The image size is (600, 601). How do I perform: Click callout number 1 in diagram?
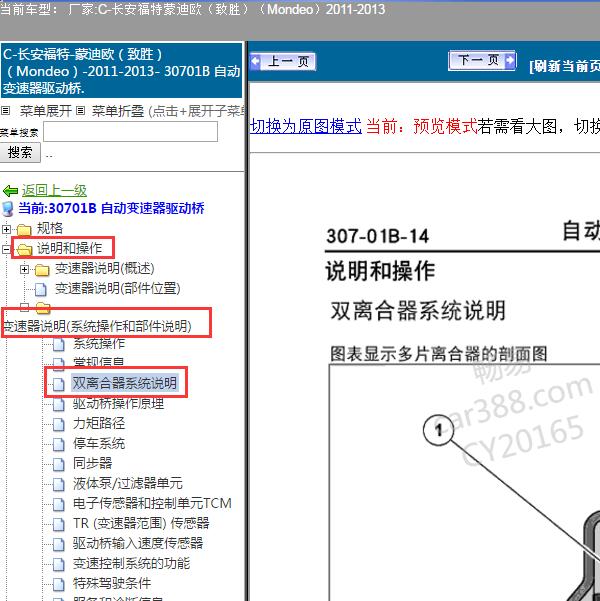coord(438,430)
